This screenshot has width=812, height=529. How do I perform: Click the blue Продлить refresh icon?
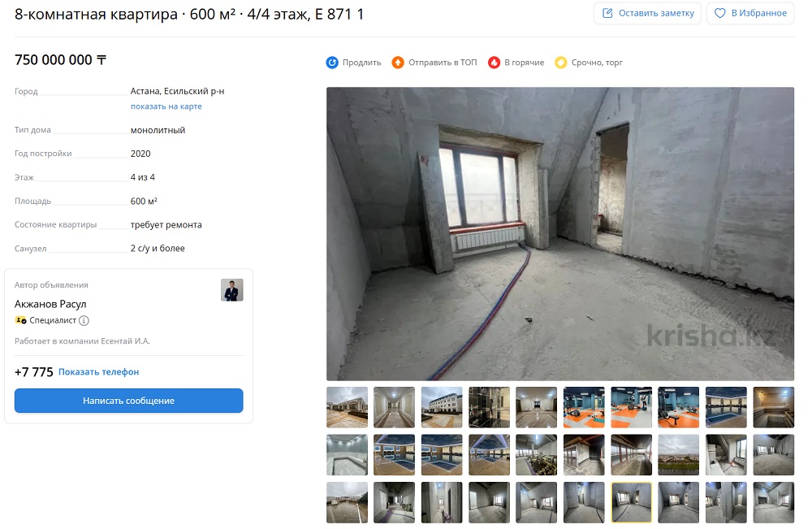pos(332,63)
